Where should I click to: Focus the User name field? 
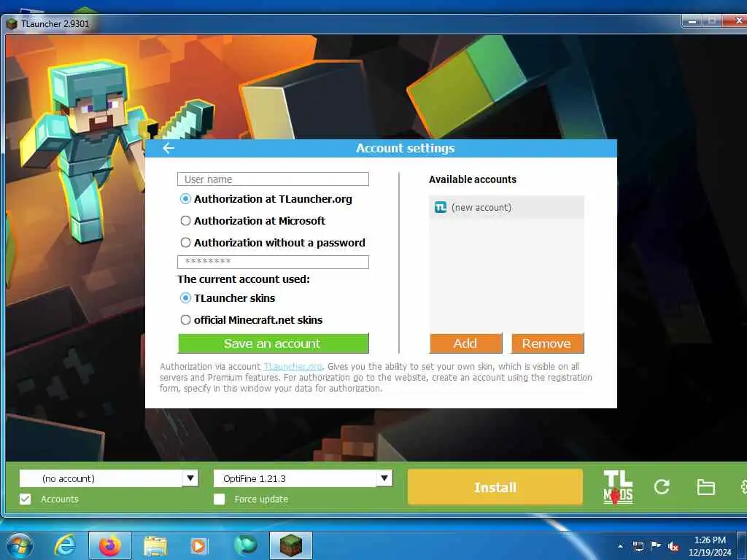(273, 179)
